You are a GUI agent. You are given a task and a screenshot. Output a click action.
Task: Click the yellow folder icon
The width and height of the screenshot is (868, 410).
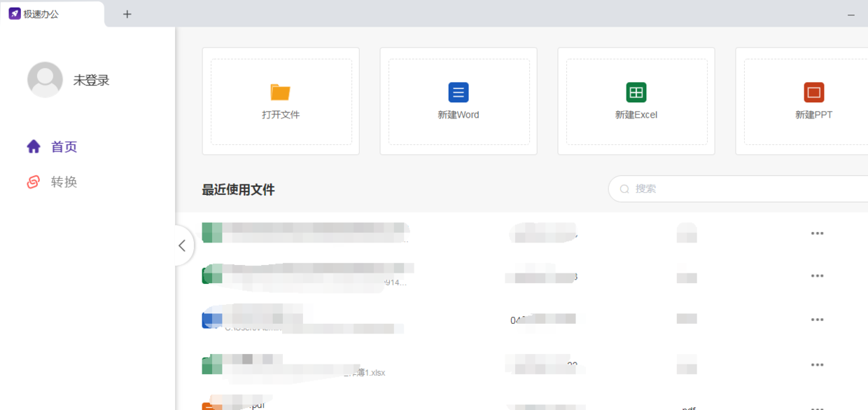tap(281, 93)
